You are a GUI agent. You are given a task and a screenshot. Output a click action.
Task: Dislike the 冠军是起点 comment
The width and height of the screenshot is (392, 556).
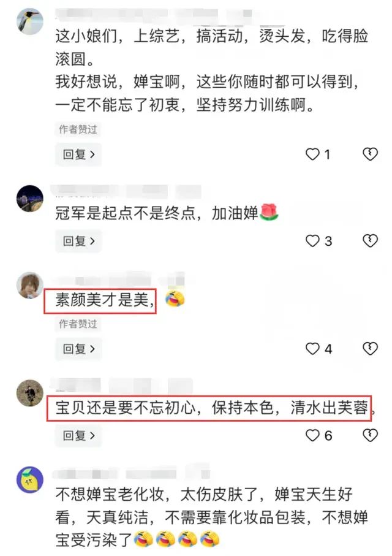pyautogui.click(x=371, y=241)
